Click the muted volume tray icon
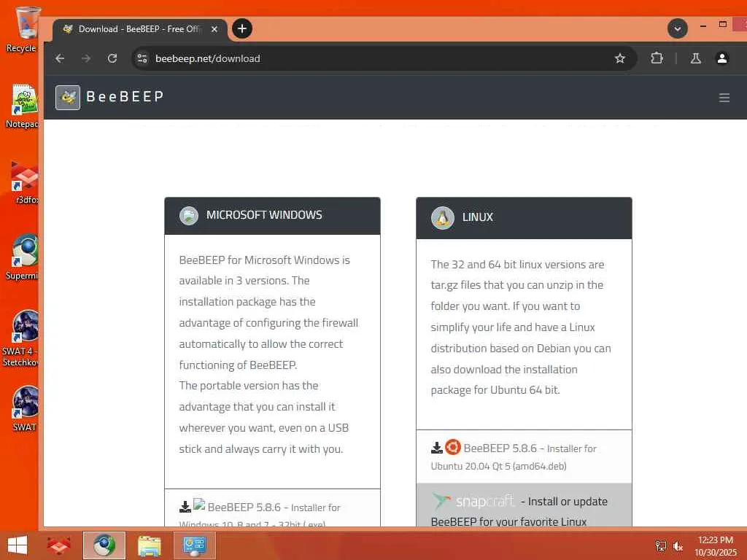This screenshot has height=560, width=747. (x=678, y=546)
